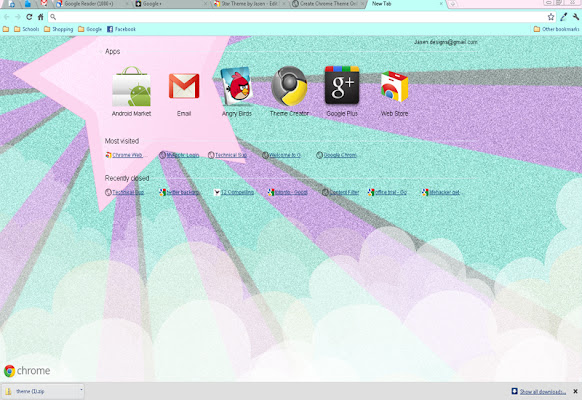Image resolution: width=582 pixels, height=400 pixels.
Task: Switch to the pinned Gmail tab
Action: 44,3
